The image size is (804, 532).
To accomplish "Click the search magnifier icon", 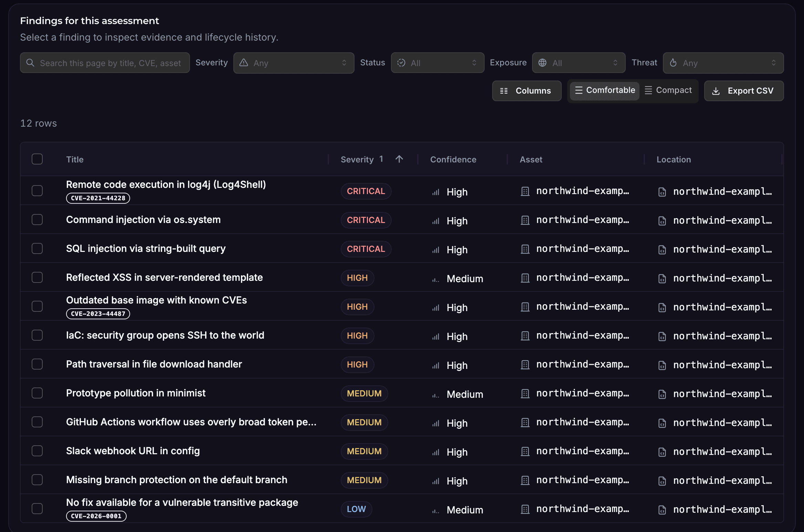I will tap(30, 63).
